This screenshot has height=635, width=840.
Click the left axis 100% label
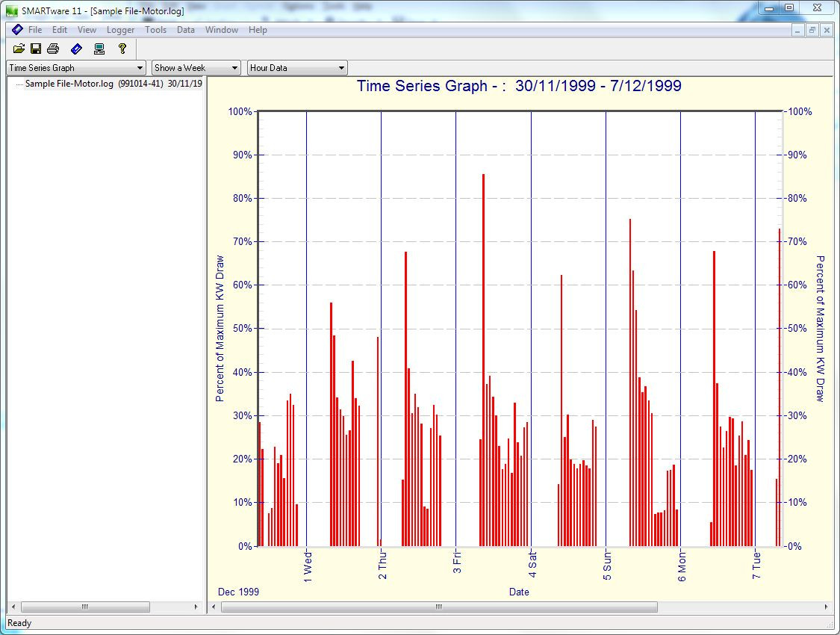[240, 111]
